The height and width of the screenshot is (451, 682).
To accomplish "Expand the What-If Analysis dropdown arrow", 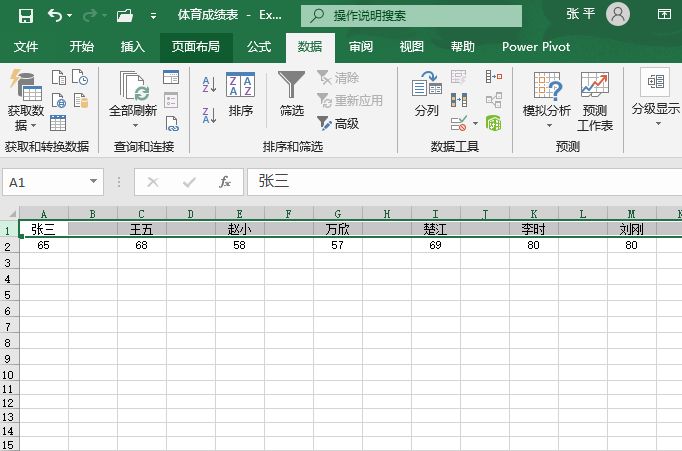I will tap(549, 125).
